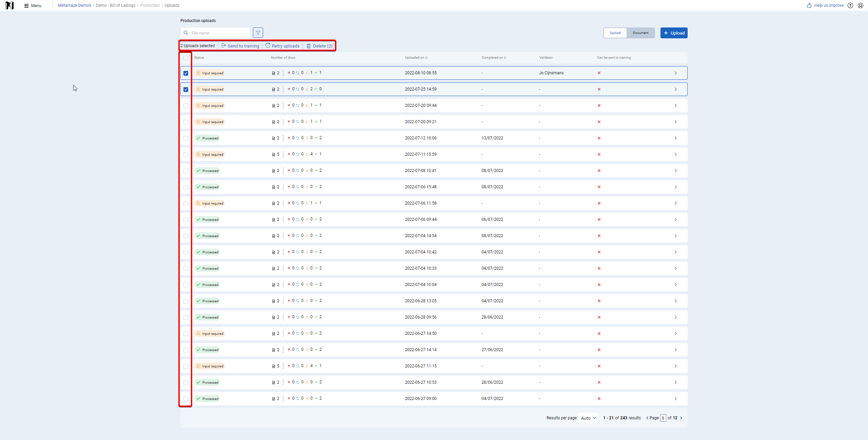This screenshot has width=868, height=440.
Task: Open Metamaze Demo's breadcrumb link
Action: pos(75,5)
